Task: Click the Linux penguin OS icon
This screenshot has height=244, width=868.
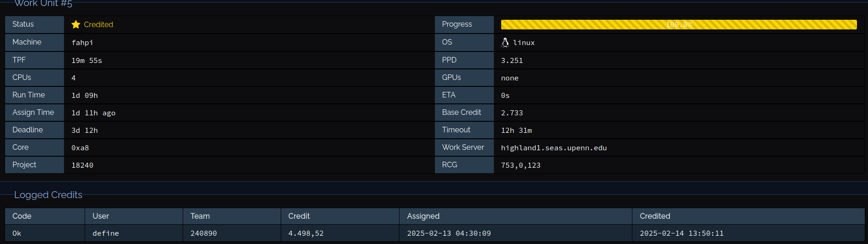Action: (505, 42)
